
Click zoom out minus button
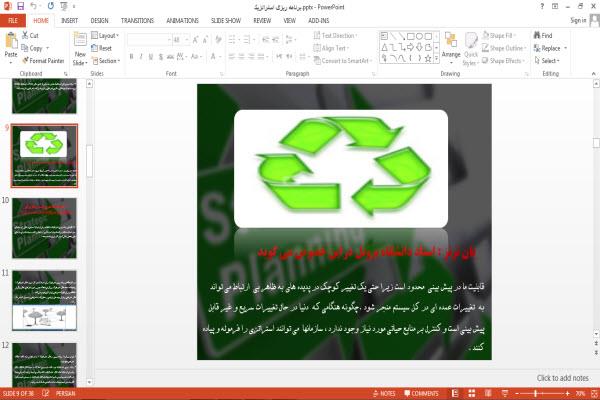pos(517,393)
